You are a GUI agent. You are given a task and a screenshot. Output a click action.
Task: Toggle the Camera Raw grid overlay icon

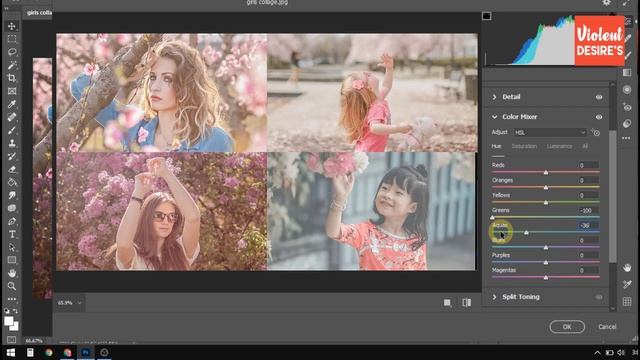[x=627, y=302]
